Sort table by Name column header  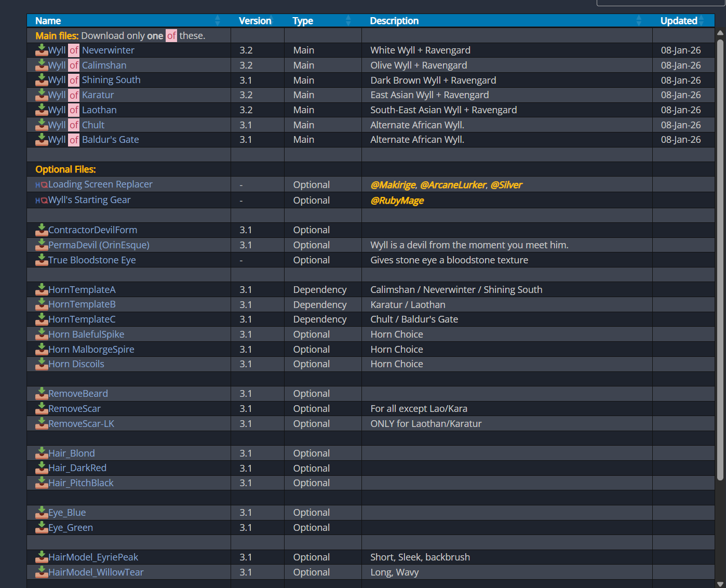(129, 21)
